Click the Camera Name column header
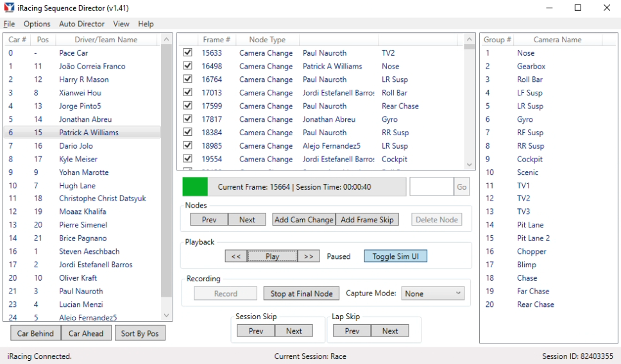Screen dimensions: 621x364 point(557,40)
